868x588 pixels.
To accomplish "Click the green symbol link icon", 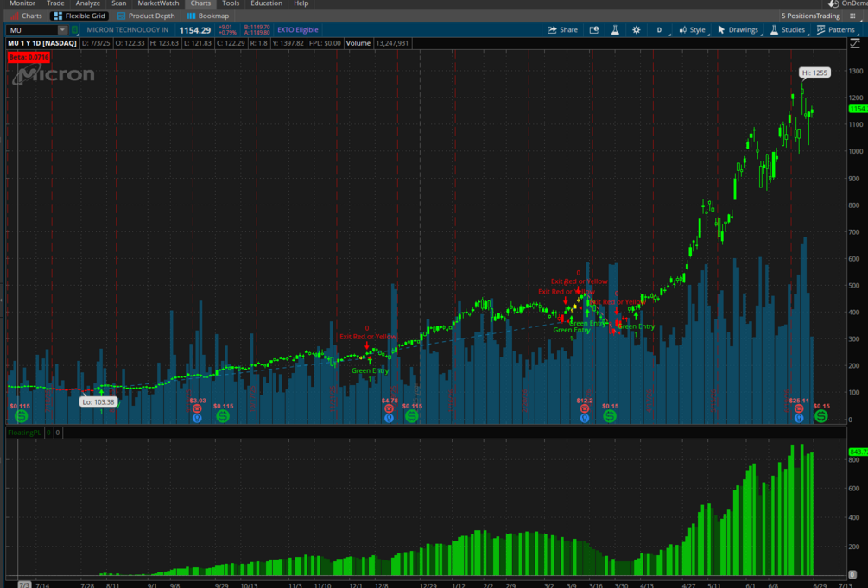I will pos(75,30).
